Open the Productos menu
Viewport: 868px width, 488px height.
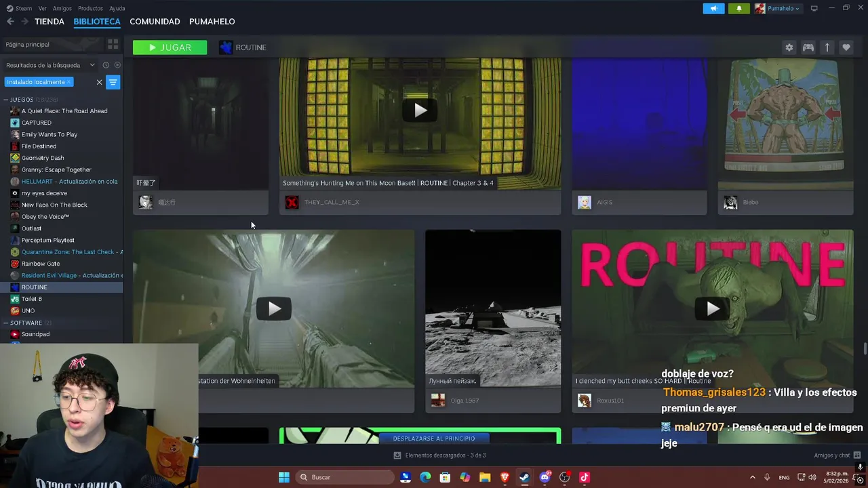(90, 8)
